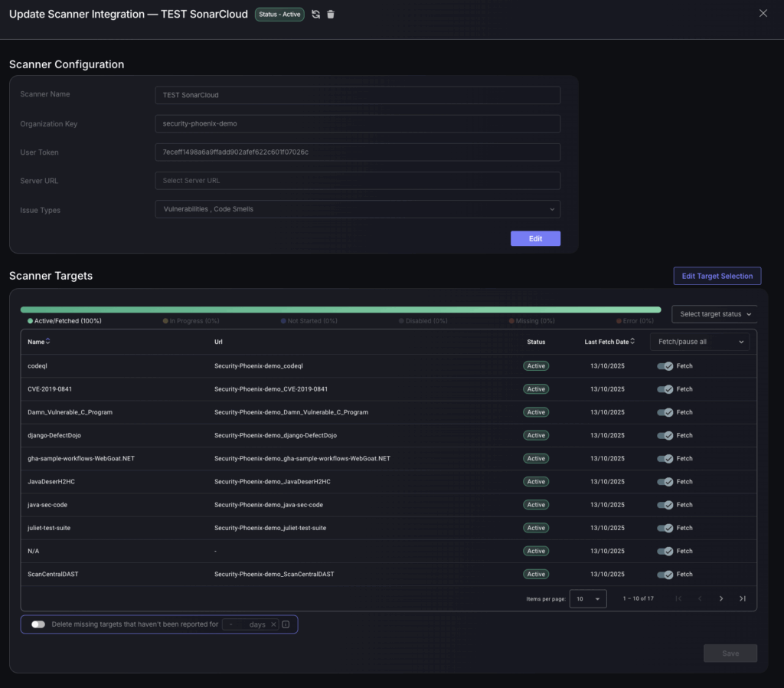This screenshot has width=784, height=688.
Task: Toggle Fetch switch for codeql target
Action: (665, 366)
